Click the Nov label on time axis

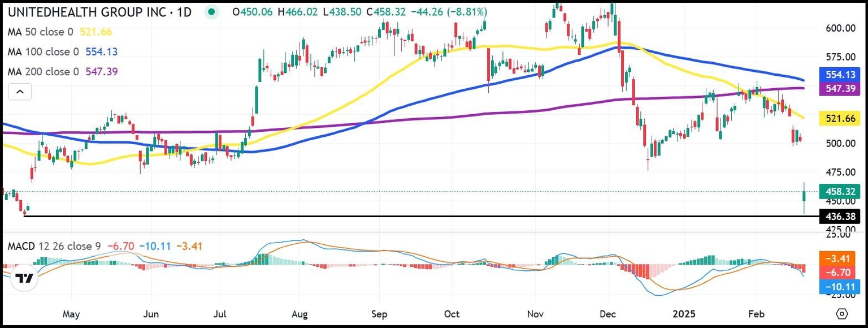(x=535, y=313)
